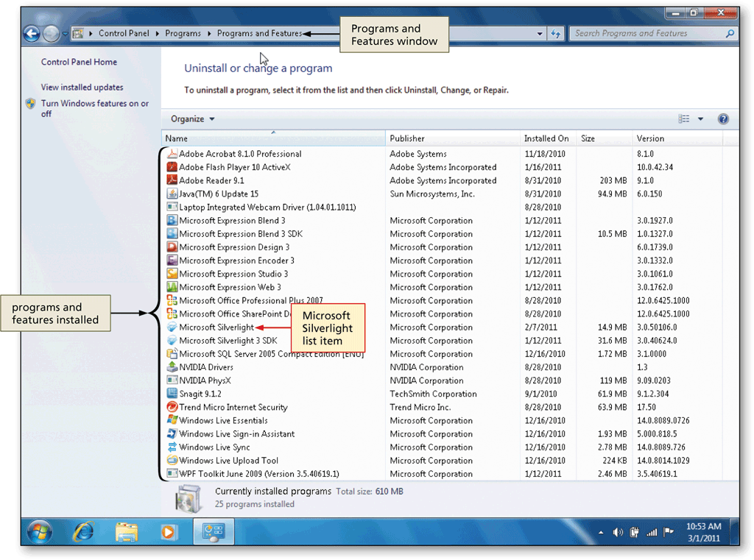The height and width of the screenshot is (560, 754).
Task: Click the Microsoft Expression Studio 3 icon
Action: (x=172, y=274)
